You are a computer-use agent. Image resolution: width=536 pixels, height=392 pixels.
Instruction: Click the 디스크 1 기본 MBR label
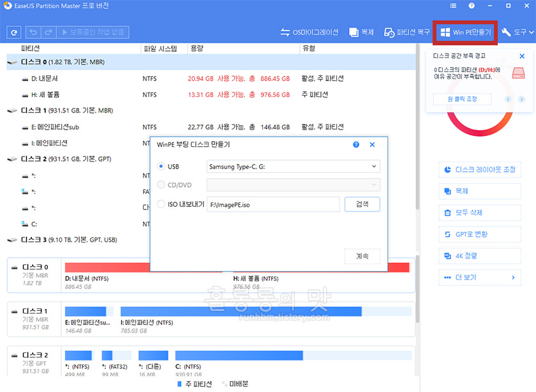coord(34,319)
